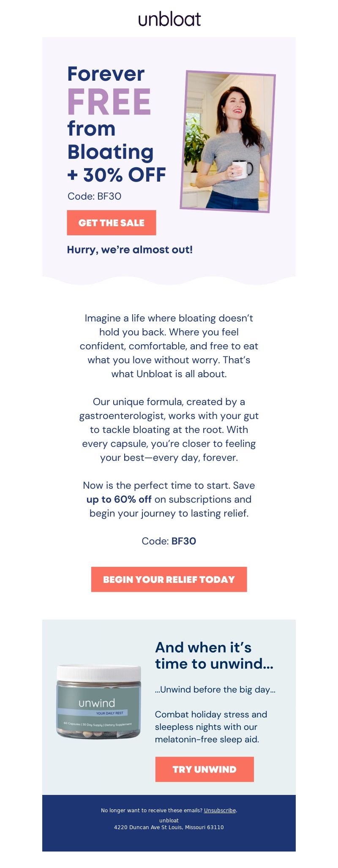Click the TRY UNWIND button

coord(204,769)
